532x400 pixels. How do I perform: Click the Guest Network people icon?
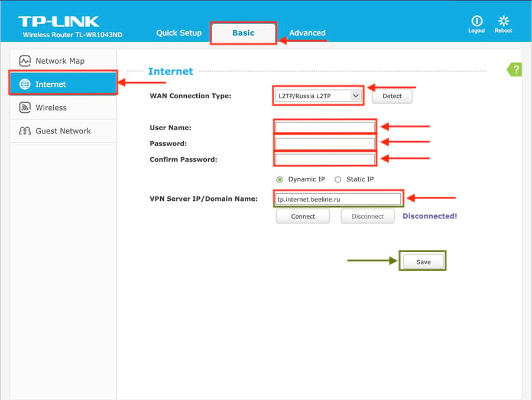(25, 131)
